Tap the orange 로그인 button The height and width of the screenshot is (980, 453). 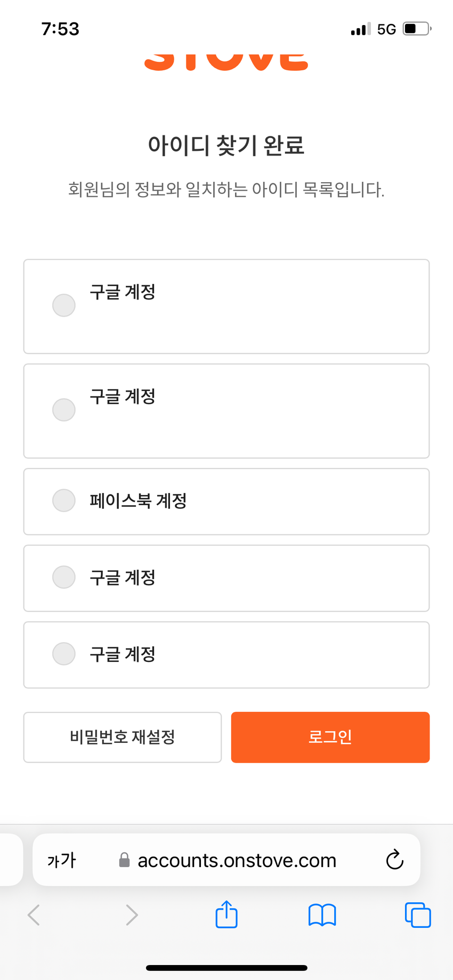(x=330, y=738)
